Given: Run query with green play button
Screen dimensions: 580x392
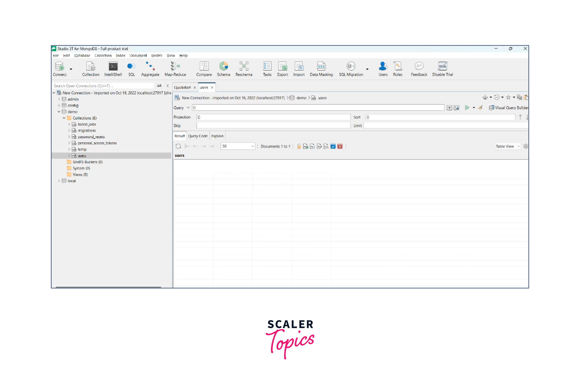Looking at the screenshot, I should pos(467,108).
